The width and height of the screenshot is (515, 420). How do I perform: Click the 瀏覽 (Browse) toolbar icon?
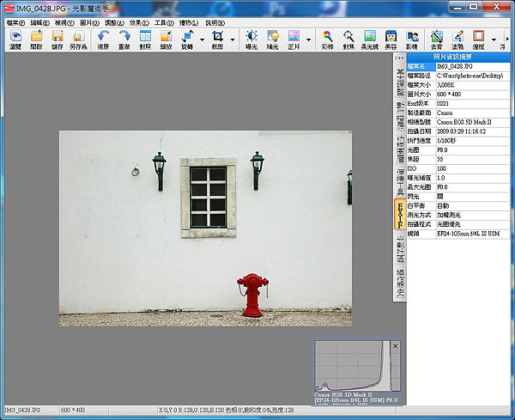click(15, 38)
